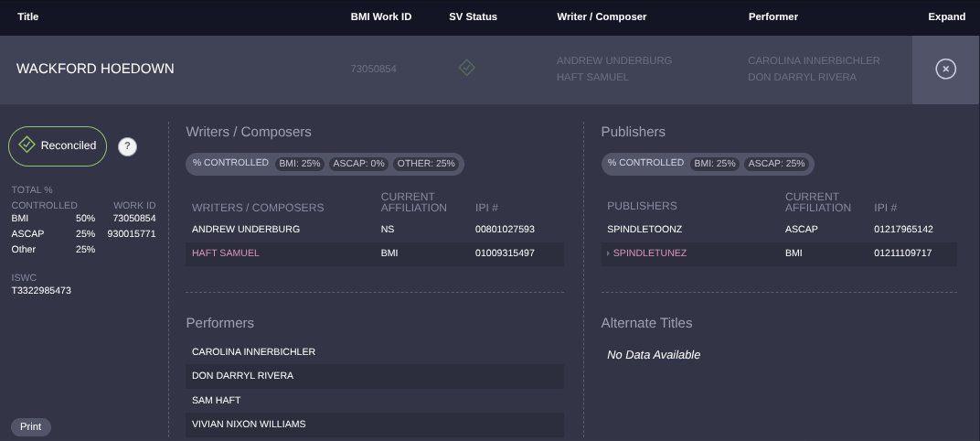Screen dimensions: 980x441
Task: Sort by the Title column header
Action: [28, 16]
